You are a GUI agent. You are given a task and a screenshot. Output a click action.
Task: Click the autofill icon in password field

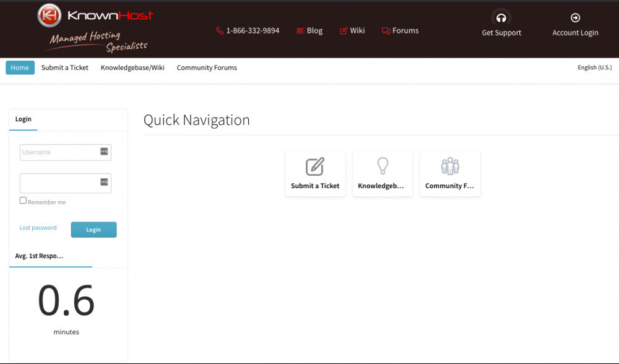[104, 182]
